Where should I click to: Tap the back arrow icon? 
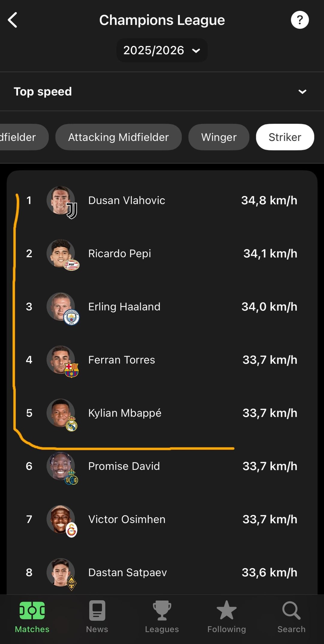(x=13, y=20)
